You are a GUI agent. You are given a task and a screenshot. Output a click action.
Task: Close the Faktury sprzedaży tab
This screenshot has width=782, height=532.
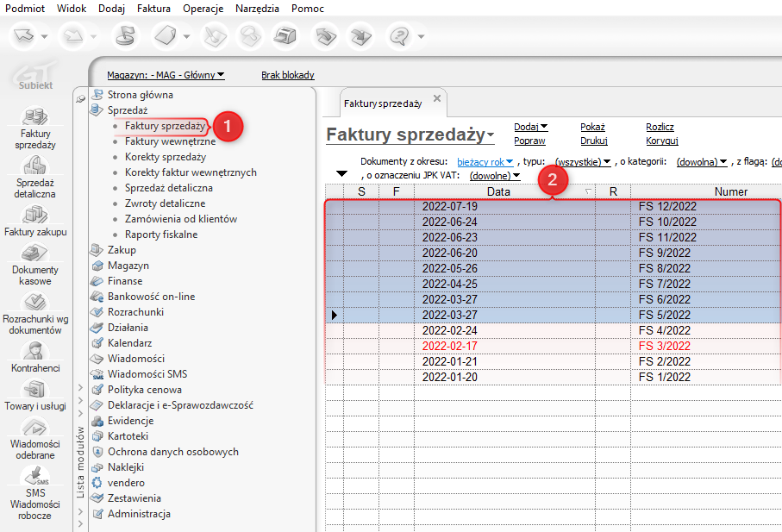pyautogui.click(x=437, y=99)
